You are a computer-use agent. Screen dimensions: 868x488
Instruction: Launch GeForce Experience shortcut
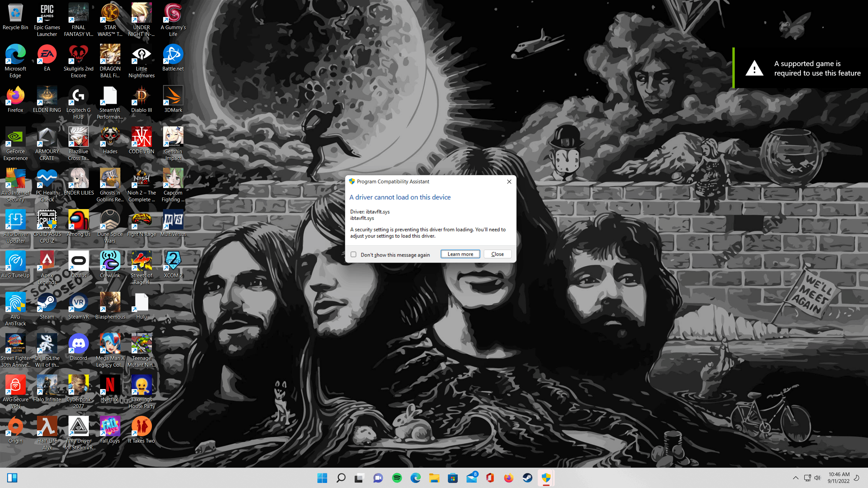15,137
